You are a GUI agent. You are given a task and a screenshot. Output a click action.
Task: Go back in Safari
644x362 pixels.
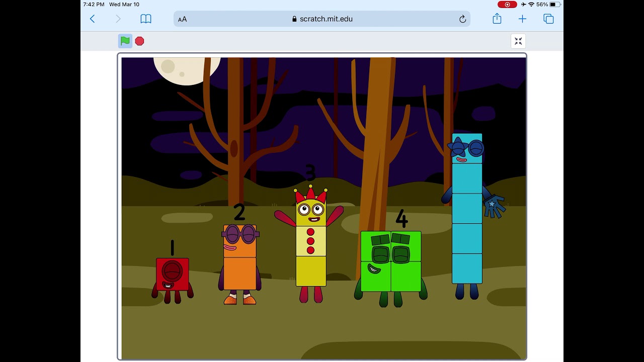[93, 19]
